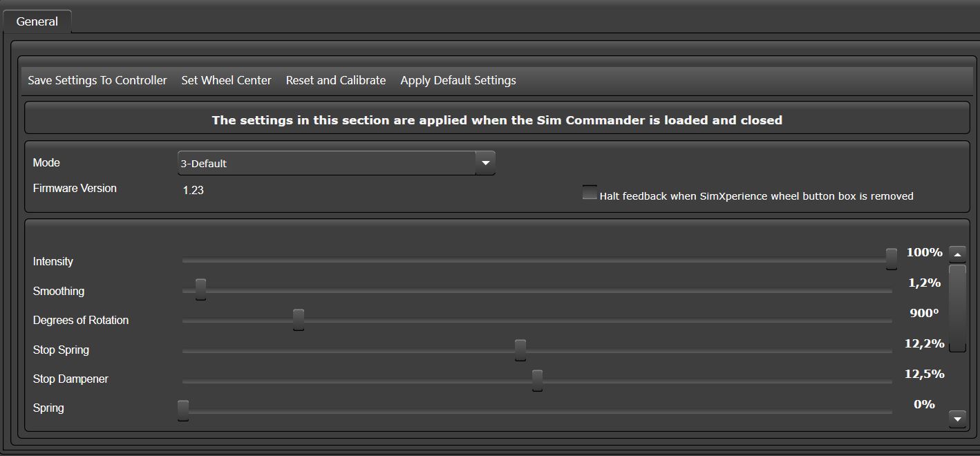Viewport: 980px width, 456px height.
Task: Click the Intensity slider handle
Action: click(x=892, y=258)
